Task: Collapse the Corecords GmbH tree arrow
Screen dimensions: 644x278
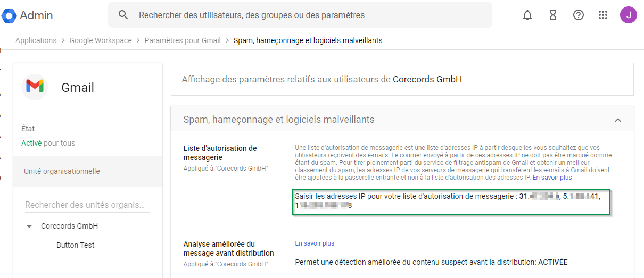Action: click(x=29, y=226)
